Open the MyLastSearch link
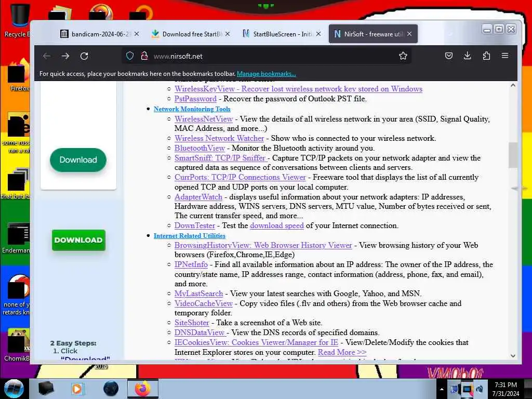The height and width of the screenshot is (399, 532). point(198,294)
